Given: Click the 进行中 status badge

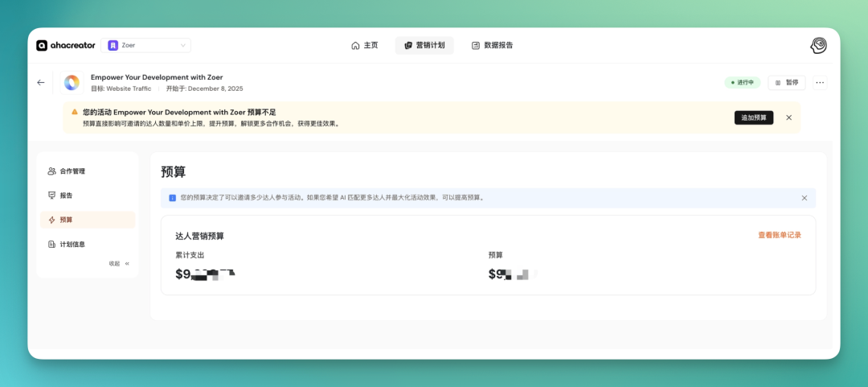Looking at the screenshot, I should [x=743, y=83].
